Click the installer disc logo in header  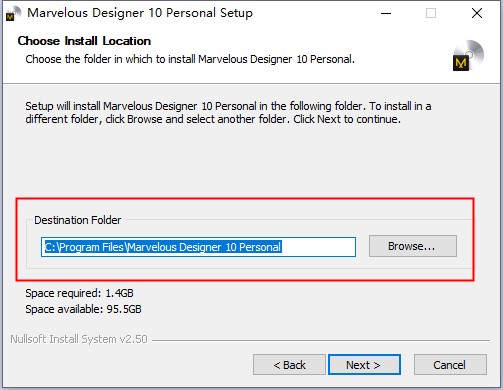pos(468,55)
